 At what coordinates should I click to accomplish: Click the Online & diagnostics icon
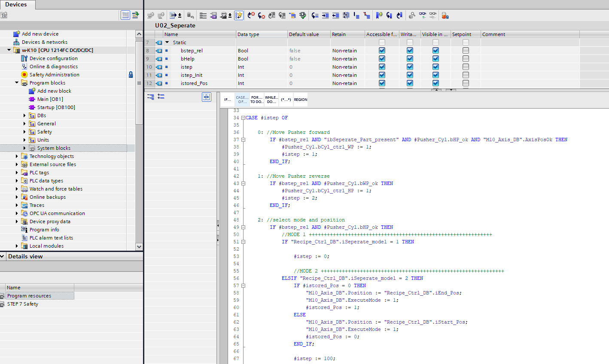pos(24,67)
